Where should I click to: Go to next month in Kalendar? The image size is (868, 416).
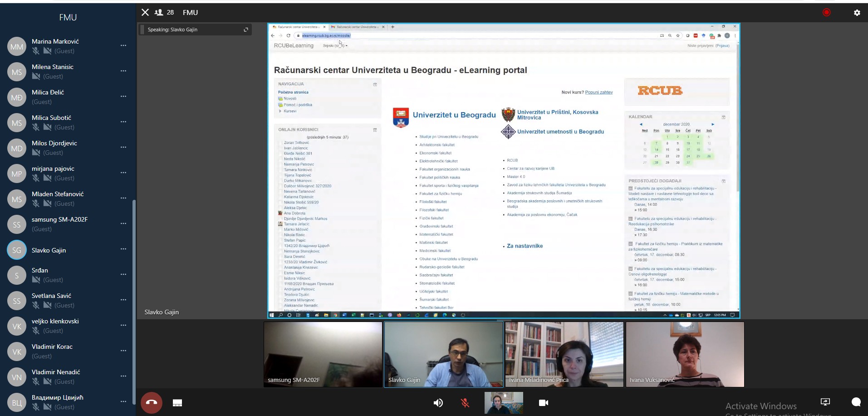[713, 124]
